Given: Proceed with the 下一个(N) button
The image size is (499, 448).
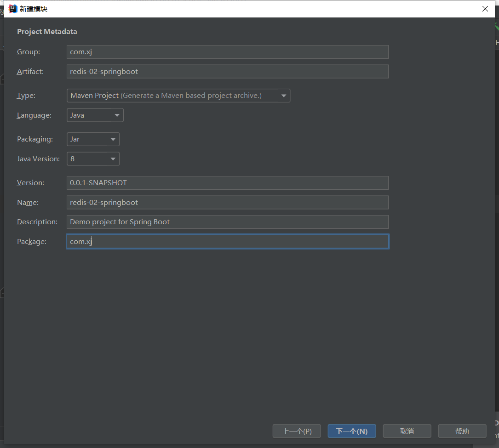Looking at the screenshot, I should [x=352, y=431].
